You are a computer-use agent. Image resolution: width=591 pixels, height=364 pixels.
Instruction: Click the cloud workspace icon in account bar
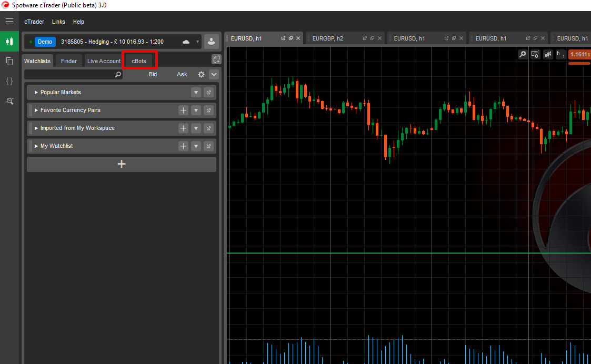click(x=186, y=42)
